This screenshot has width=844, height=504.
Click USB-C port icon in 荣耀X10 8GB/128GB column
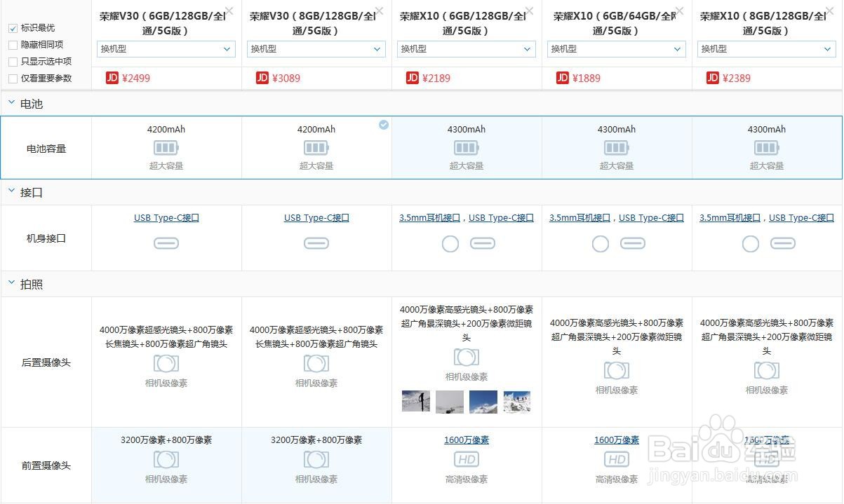(783, 243)
